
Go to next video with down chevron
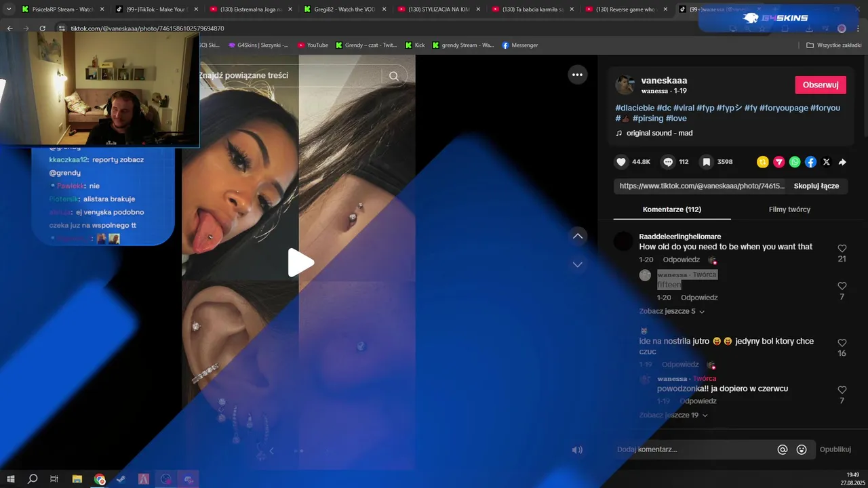pyautogui.click(x=578, y=264)
